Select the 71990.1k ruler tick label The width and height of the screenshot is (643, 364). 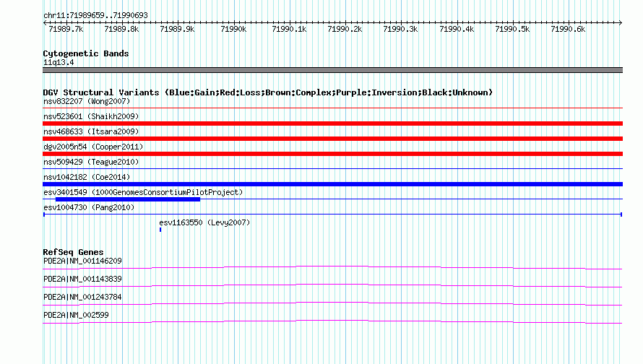point(289,29)
